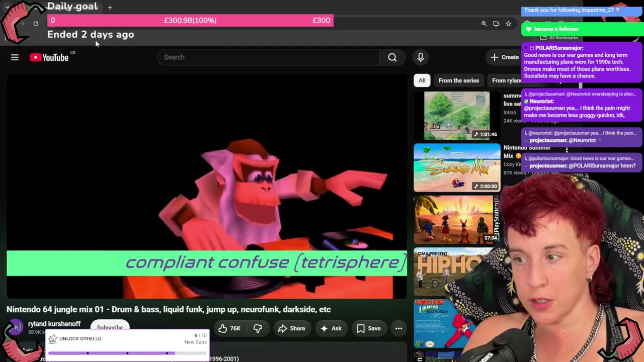This screenshot has width=644, height=362.
Task: Open the 1:01:46 summer video thumbnail
Action: click(x=457, y=116)
